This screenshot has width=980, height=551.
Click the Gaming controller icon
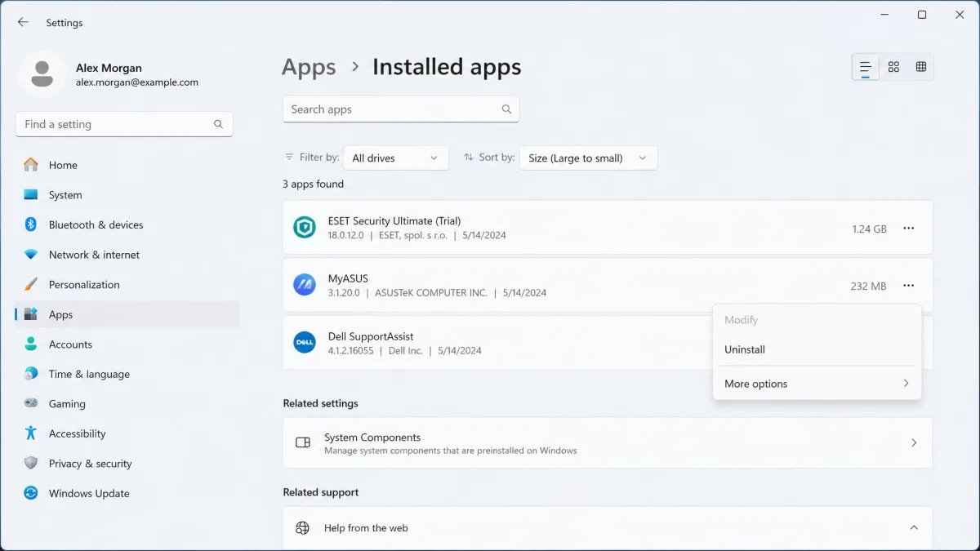[31, 404]
